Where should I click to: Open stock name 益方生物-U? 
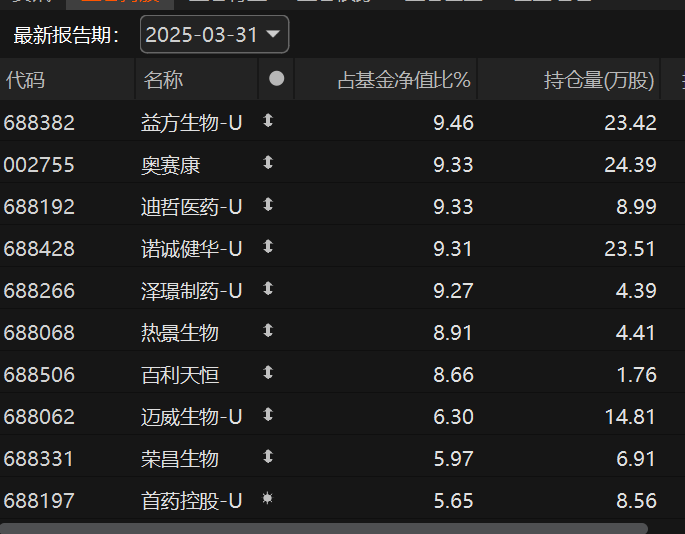tap(191, 123)
